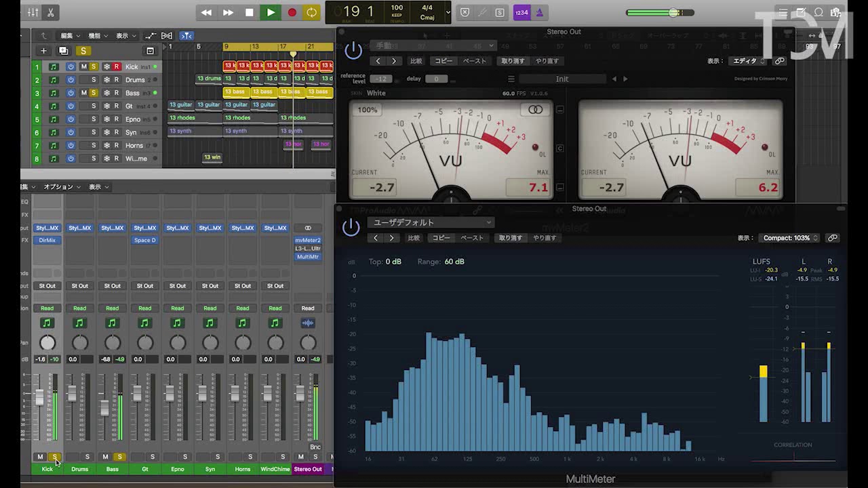
Task: Open the 機能 menu in tracks area
Action: [x=97, y=35]
